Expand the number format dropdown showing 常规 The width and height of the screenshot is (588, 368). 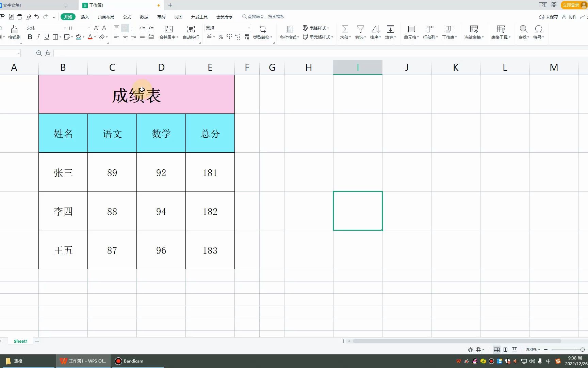[249, 28]
